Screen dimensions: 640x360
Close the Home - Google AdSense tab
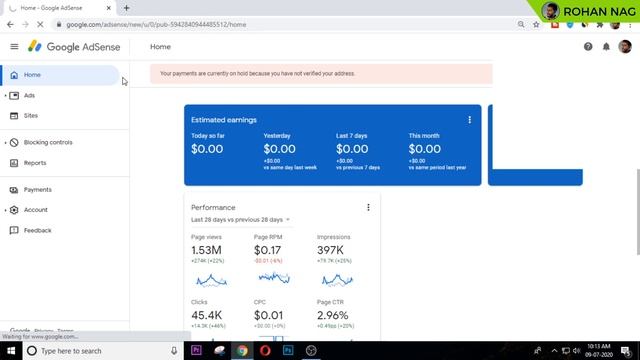tap(109, 8)
